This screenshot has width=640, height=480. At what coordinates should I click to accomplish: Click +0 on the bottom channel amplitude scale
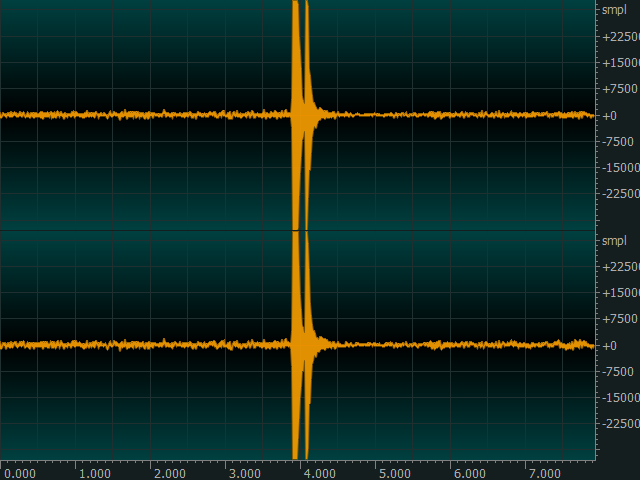point(610,346)
